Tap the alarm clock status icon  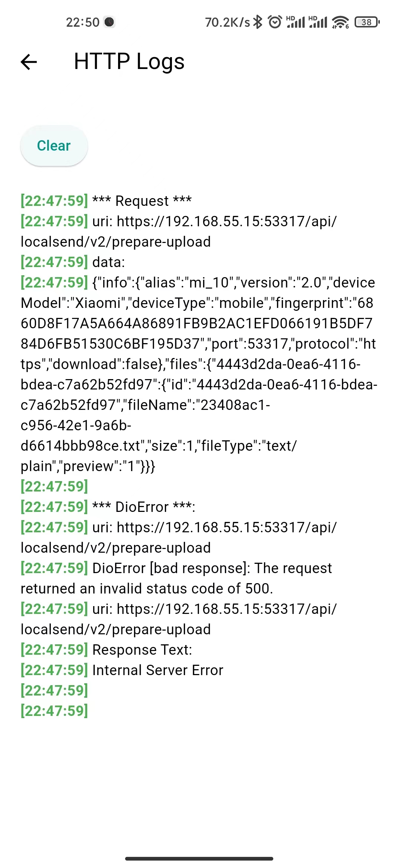275,22
